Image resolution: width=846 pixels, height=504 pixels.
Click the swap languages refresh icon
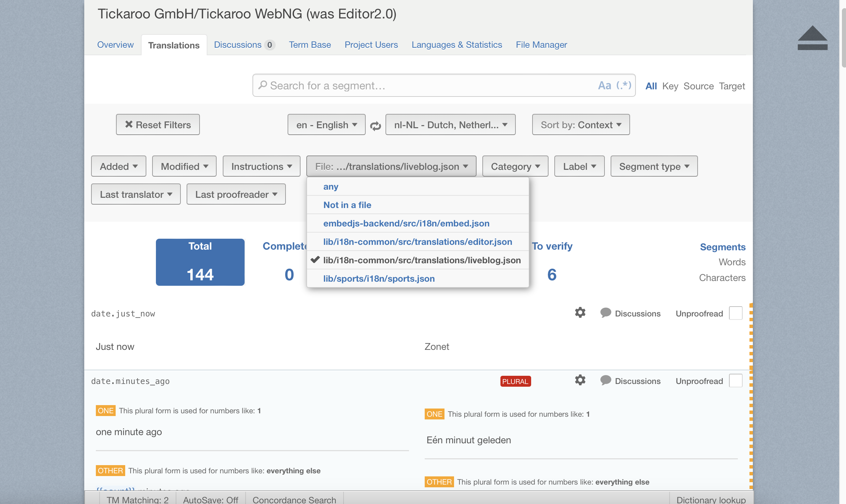[x=375, y=125]
